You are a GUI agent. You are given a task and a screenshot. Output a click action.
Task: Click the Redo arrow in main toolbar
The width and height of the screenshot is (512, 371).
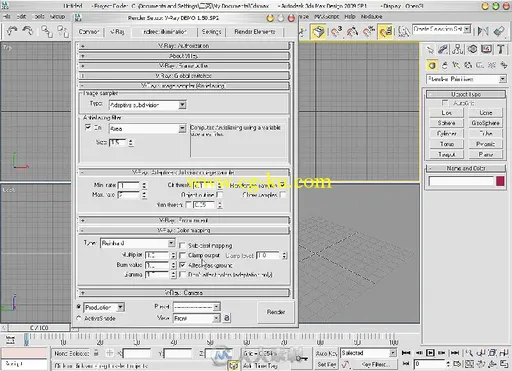[28, 31]
